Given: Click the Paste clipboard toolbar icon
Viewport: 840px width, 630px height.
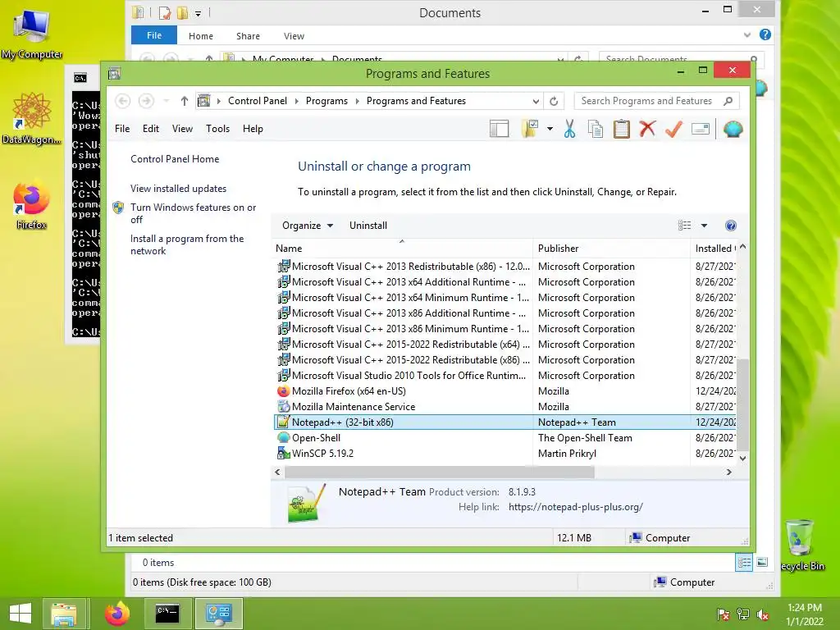Looking at the screenshot, I should (x=622, y=129).
